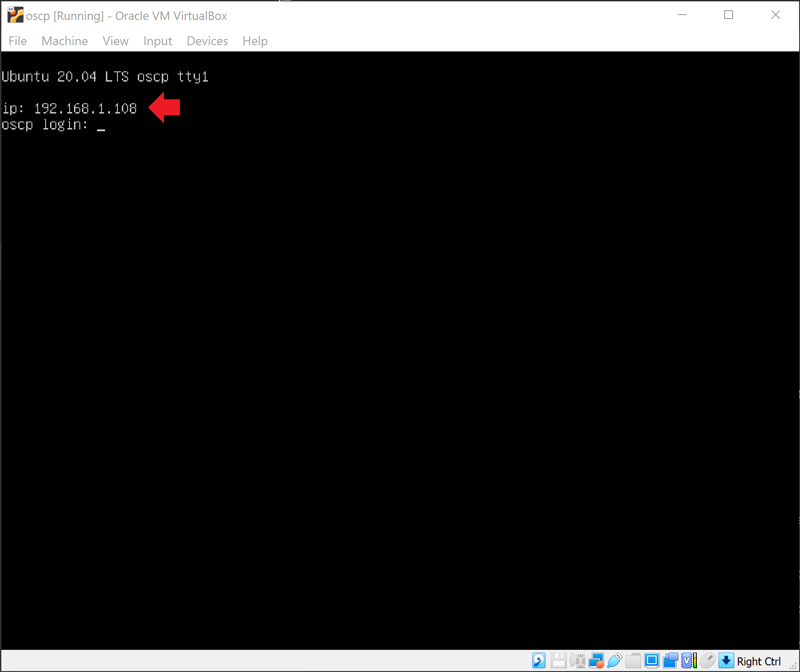Open the shared folders status icon
This screenshot has height=672, width=800.
[633, 660]
